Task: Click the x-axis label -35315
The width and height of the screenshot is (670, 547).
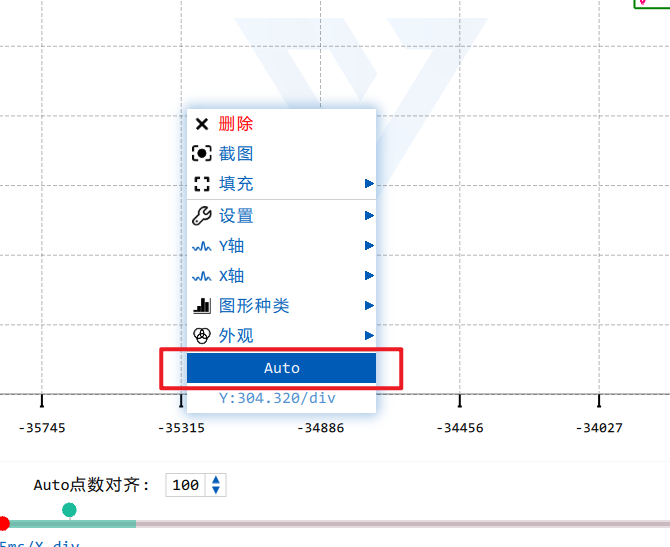Action: click(x=181, y=428)
